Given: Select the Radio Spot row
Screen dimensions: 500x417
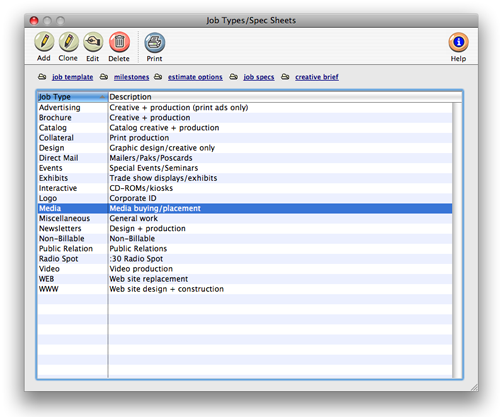Looking at the screenshot, I should 245,259.
